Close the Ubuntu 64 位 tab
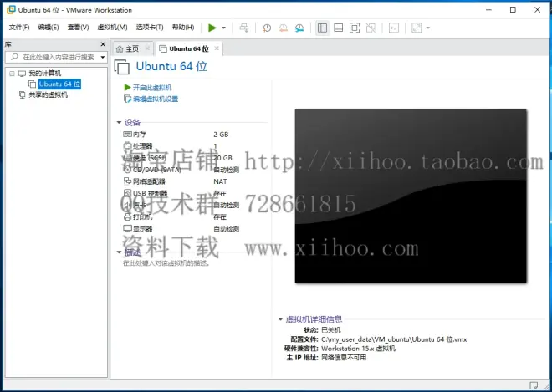552x392 pixels. pyautogui.click(x=217, y=48)
